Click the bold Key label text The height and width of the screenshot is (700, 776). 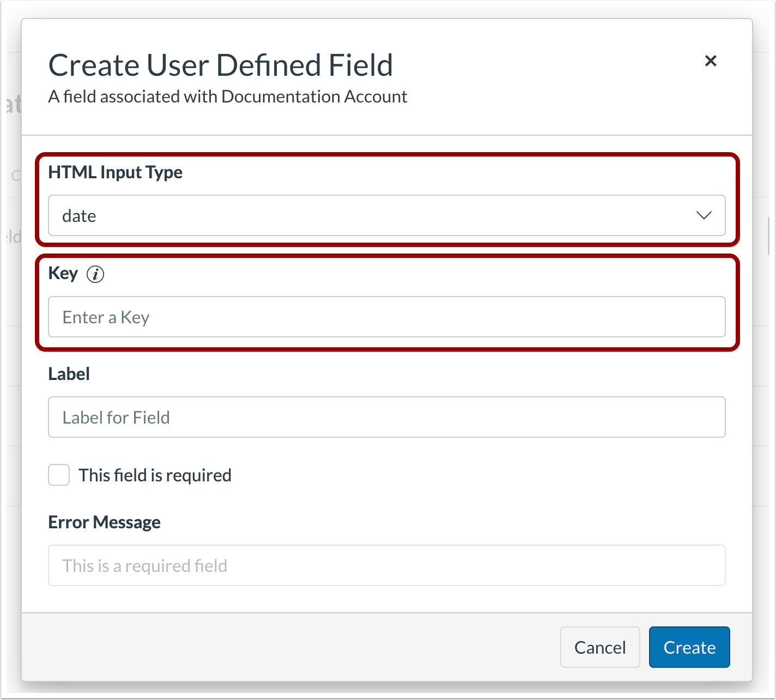63,273
